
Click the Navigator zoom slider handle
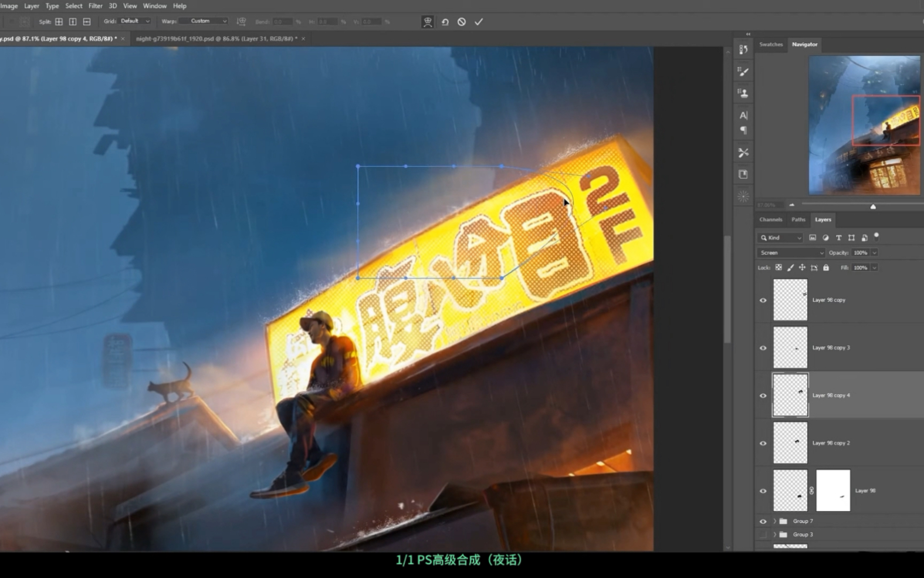873,207
